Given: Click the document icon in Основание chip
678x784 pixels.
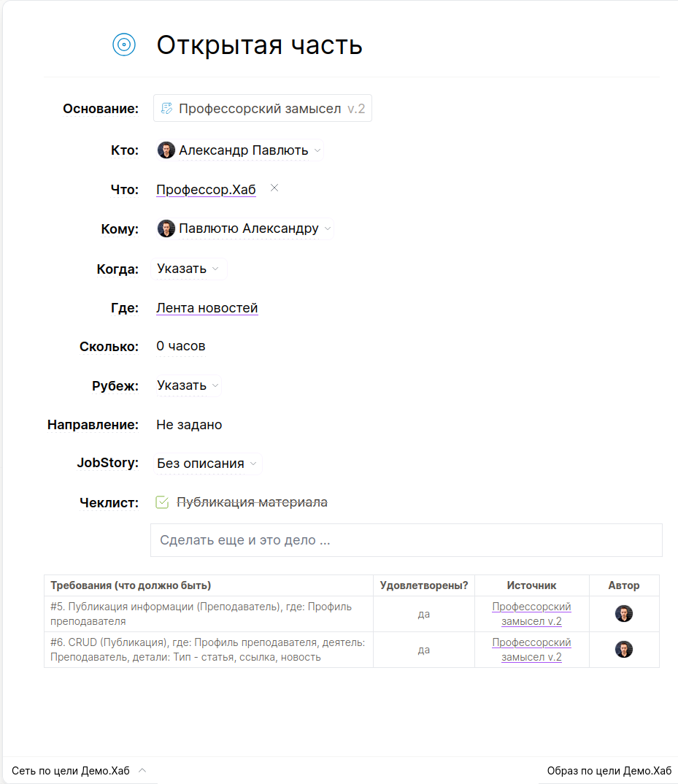Looking at the screenshot, I should pyautogui.click(x=166, y=109).
